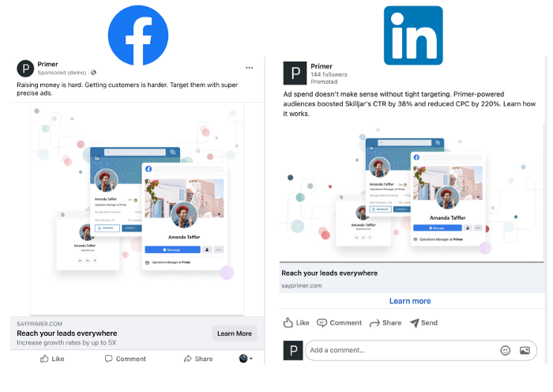
Task: Share the LinkedIn Primer post
Action: tap(386, 322)
